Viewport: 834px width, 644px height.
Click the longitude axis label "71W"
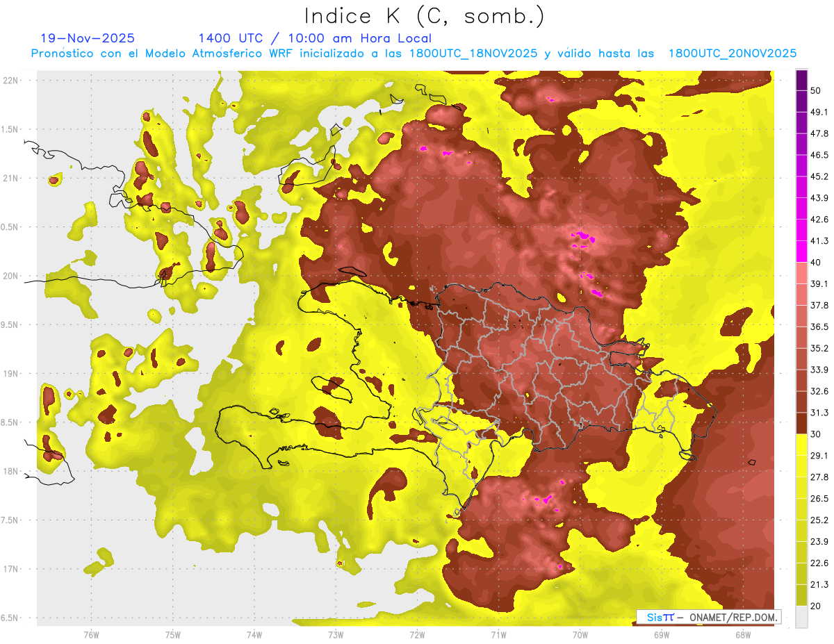(x=498, y=634)
